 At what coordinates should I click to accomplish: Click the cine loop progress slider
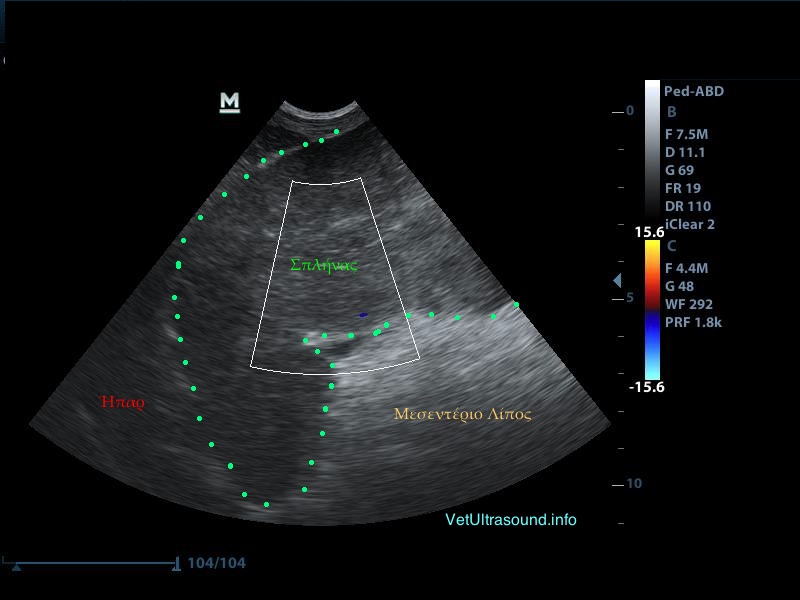[x=95, y=563]
